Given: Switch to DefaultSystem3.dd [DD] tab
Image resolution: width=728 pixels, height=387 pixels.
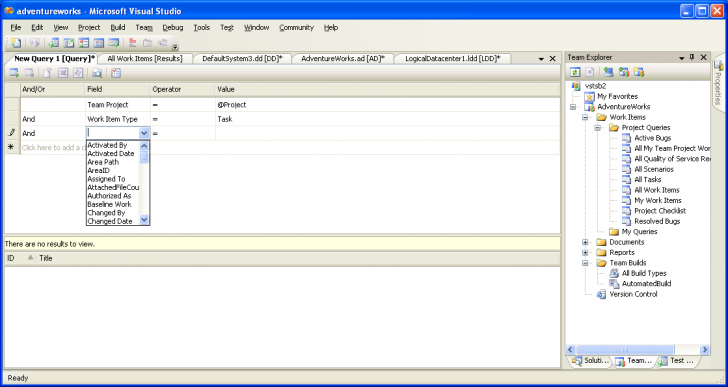Looking at the screenshot, I should pos(242,58).
